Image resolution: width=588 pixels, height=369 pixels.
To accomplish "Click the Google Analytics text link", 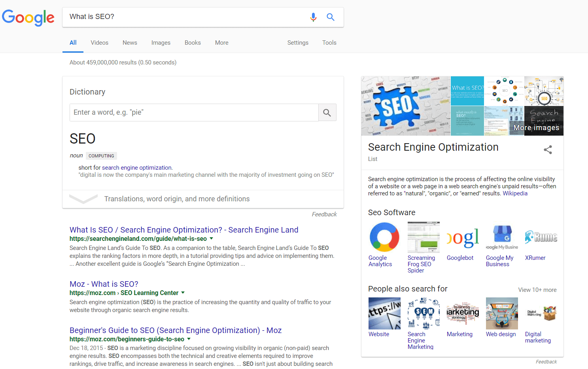I will click(380, 261).
